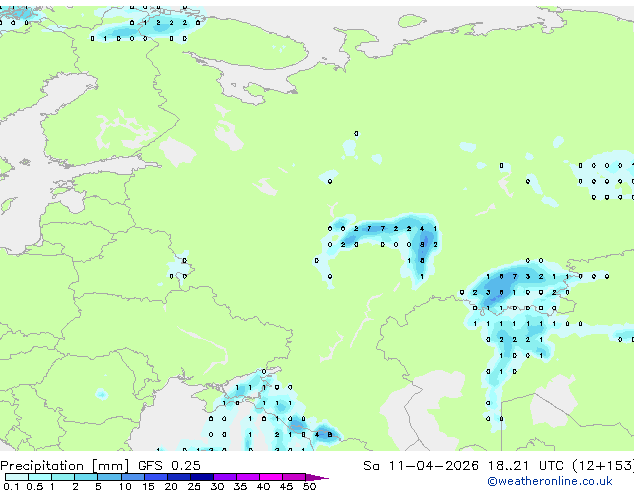The height and width of the screenshot is (490, 634).
Task: Click the 5–10 mm legend swatch
Action: (109, 477)
